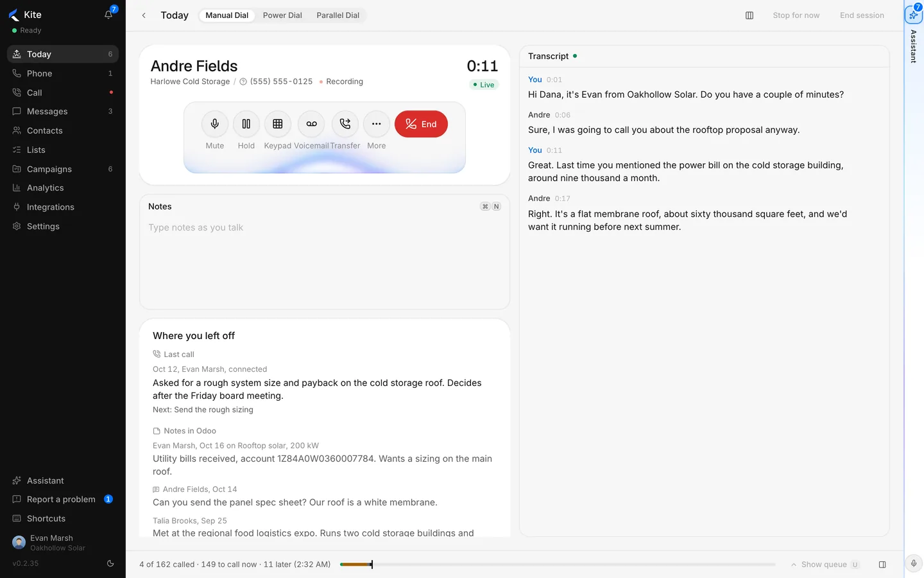This screenshot has height=578, width=924.
Task: Open notifications bell in sidebar
Action: tap(109, 14)
